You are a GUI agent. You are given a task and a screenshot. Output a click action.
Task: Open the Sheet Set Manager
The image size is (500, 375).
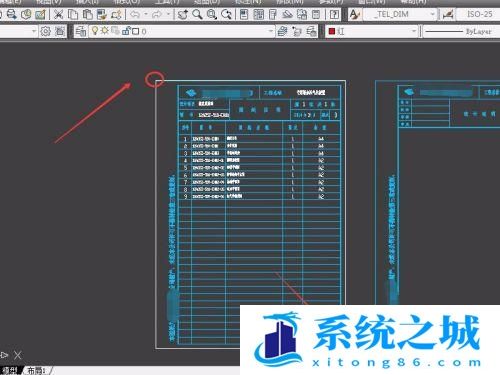[287, 14]
